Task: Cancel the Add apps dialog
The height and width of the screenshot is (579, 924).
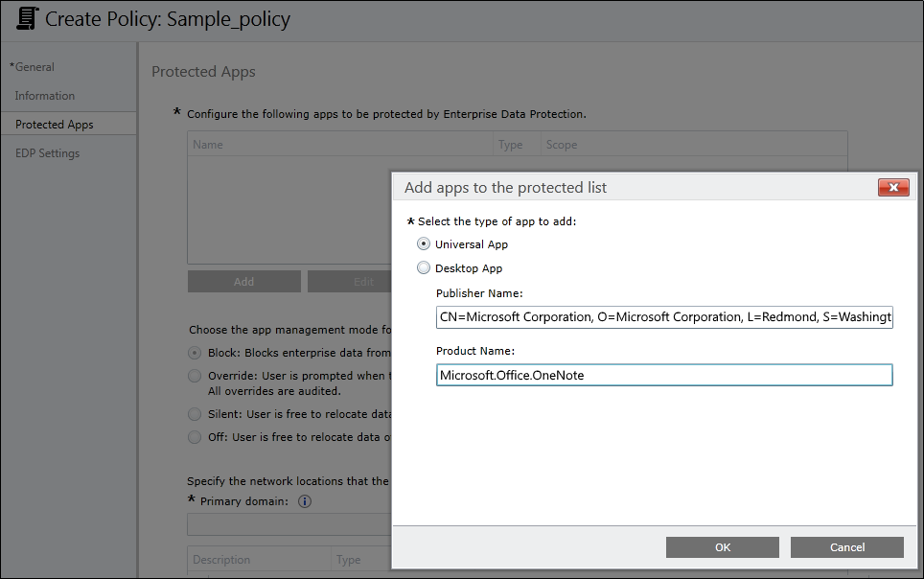Action: (846, 547)
